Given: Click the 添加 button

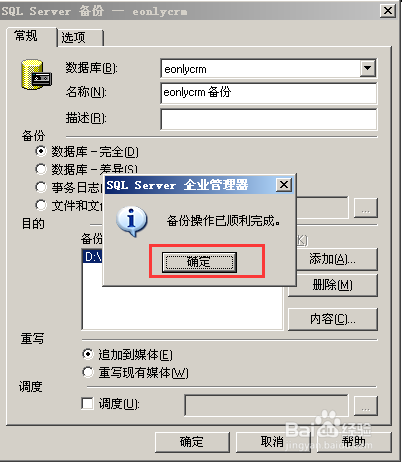Looking at the screenshot, I should click(x=333, y=259).
